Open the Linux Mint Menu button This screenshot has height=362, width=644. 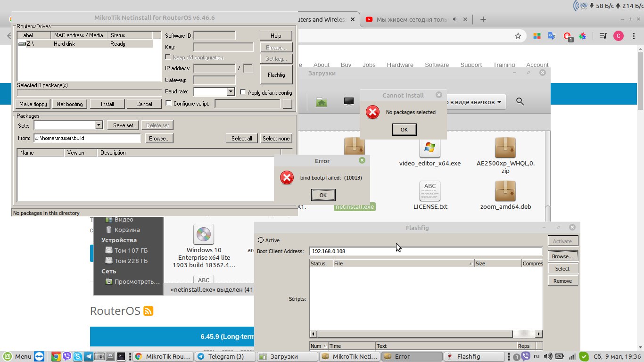[x=18, y=356]
